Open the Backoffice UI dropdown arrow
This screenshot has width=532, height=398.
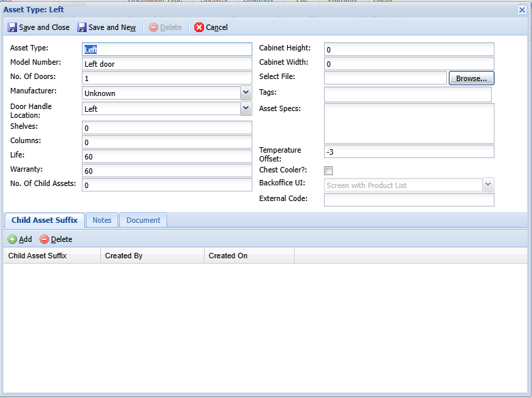tap(488, 185)
